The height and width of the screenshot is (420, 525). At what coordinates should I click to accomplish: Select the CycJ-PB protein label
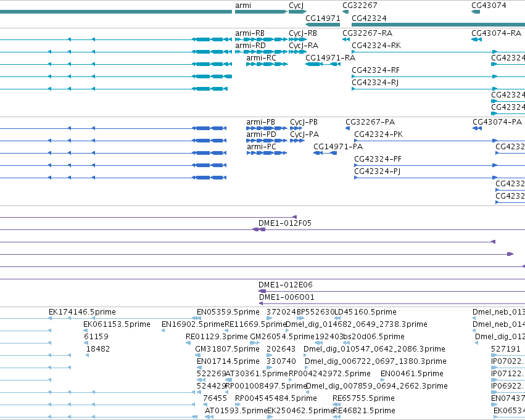click(304, 122)
